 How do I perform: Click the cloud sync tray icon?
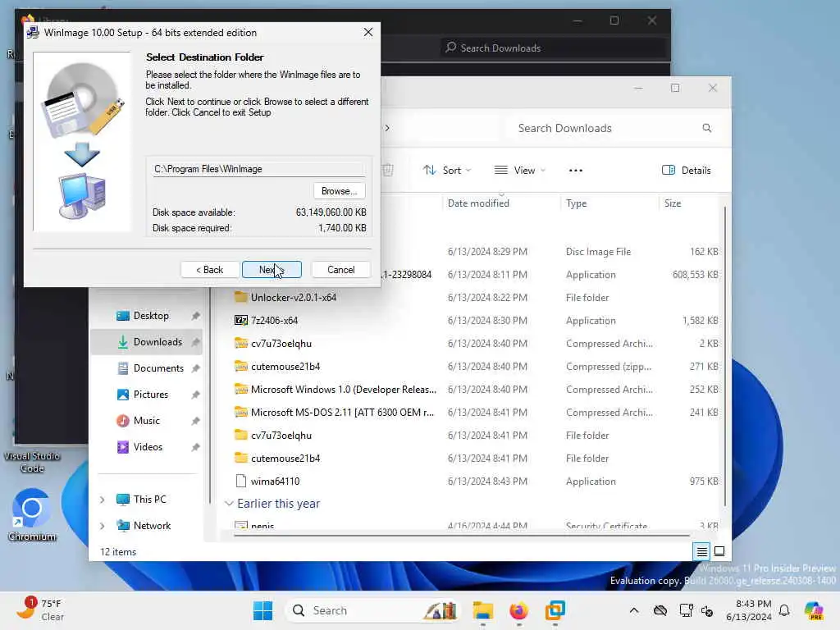pyautogui.click(x=660, y=610)
